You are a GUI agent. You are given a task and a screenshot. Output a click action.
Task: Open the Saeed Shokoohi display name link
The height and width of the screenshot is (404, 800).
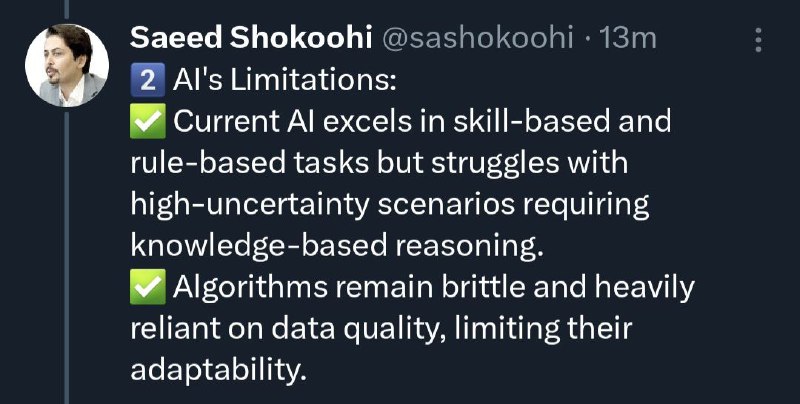click(x=251, y=39)
